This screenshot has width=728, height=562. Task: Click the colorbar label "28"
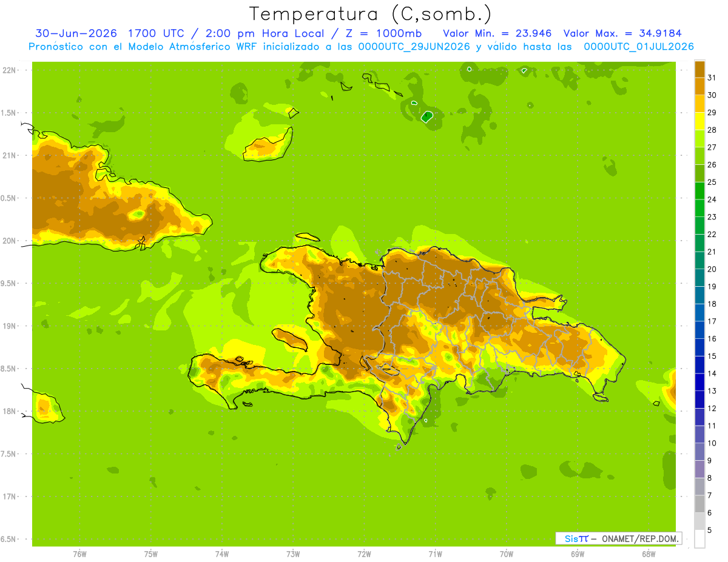(x=712, y=130)
